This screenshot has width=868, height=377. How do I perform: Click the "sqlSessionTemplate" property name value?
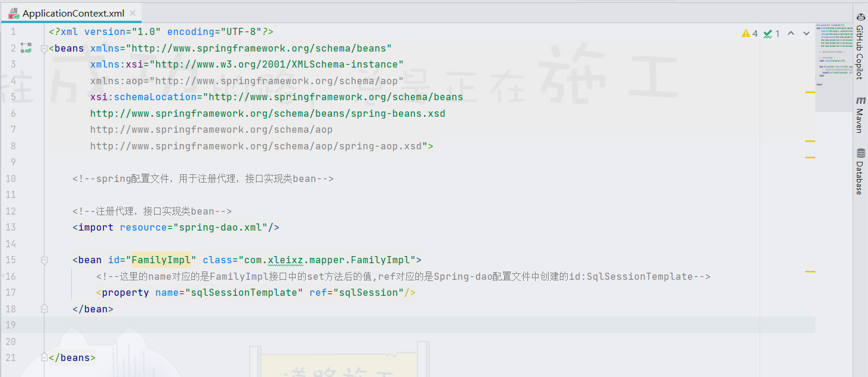click(244, 293)
